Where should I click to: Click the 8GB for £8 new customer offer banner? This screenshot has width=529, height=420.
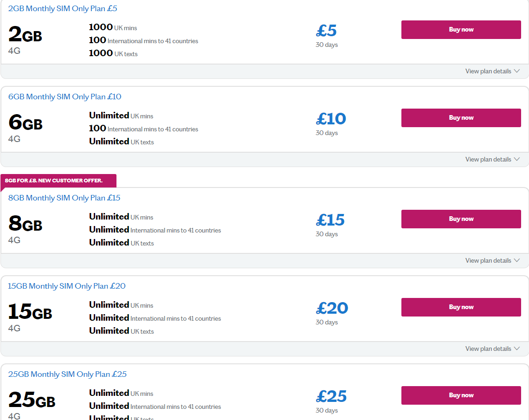[54, 181]
